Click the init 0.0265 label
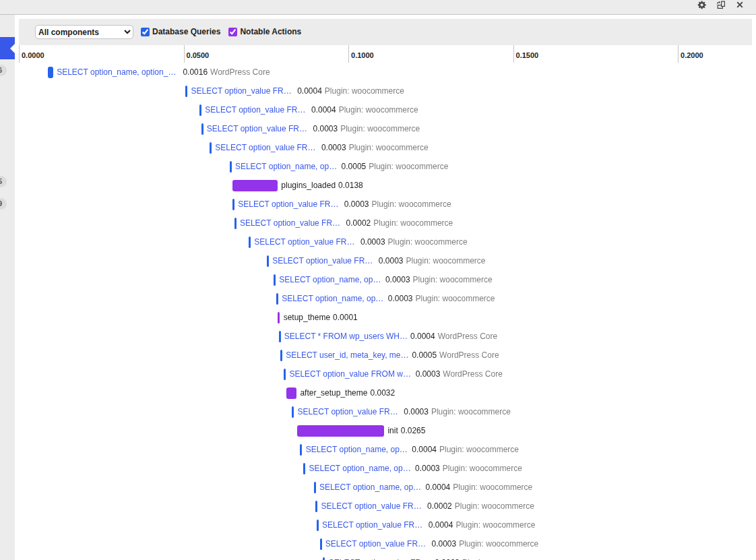 pyautogui.click(x=406, y=431)
